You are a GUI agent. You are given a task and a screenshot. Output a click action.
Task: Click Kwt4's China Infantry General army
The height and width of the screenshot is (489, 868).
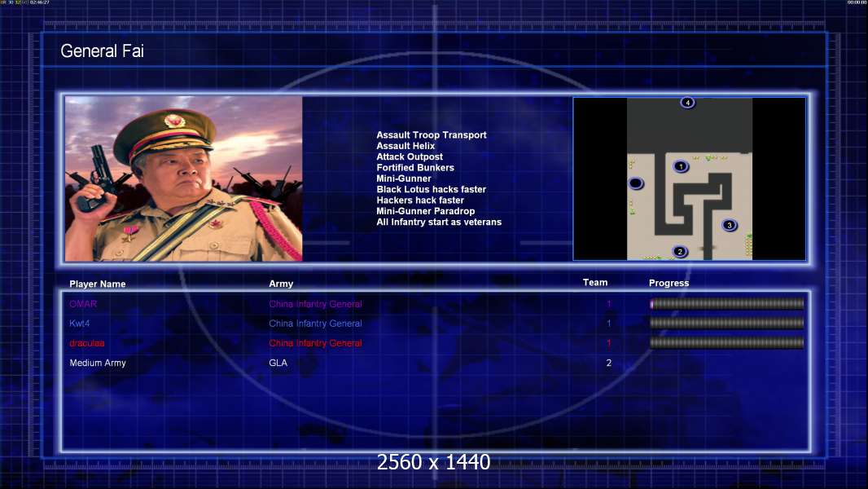[316, 324]
